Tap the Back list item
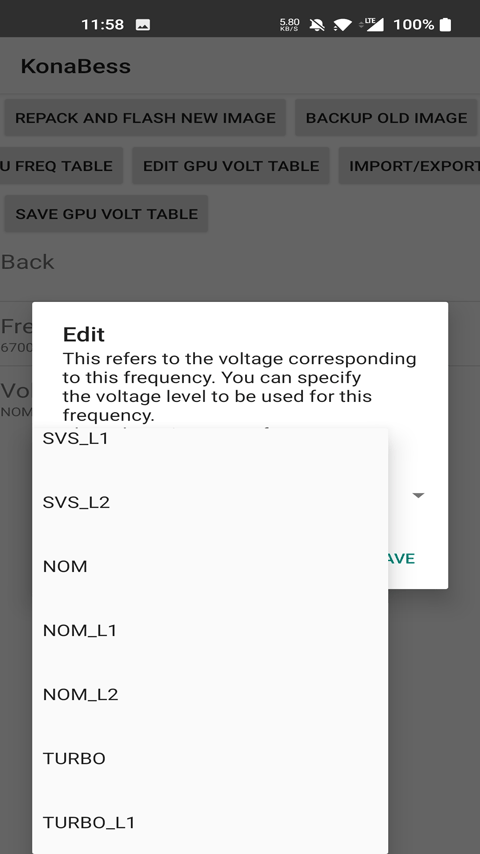 click(x=240, y=262)
